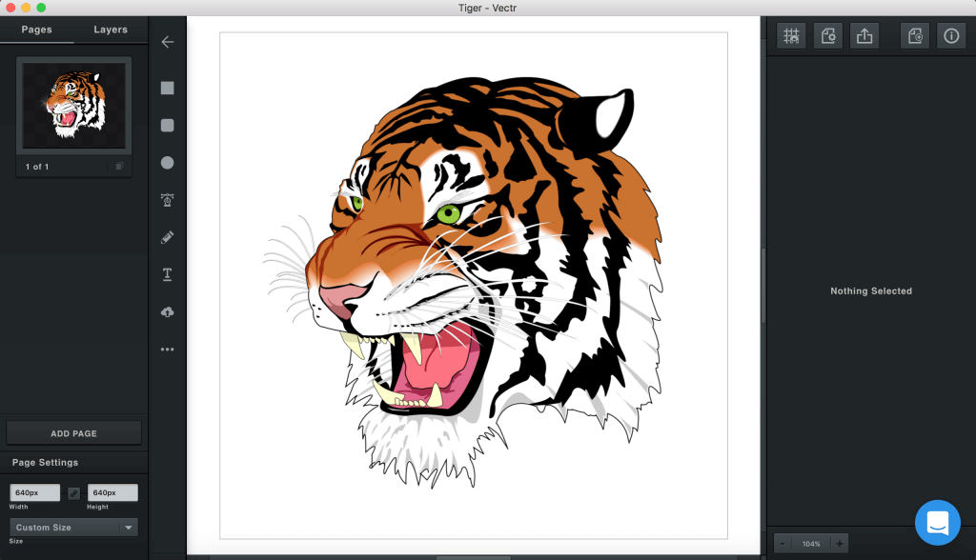The width and height of the screenshot is (976, 560).
Task: Open the more tools ellipsis menu
Action: [x=168, y=350]
